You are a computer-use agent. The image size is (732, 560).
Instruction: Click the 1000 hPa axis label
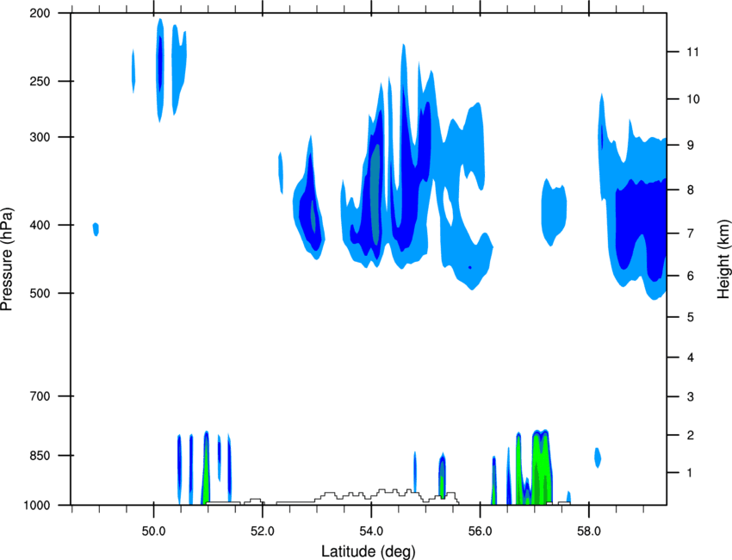36,506
